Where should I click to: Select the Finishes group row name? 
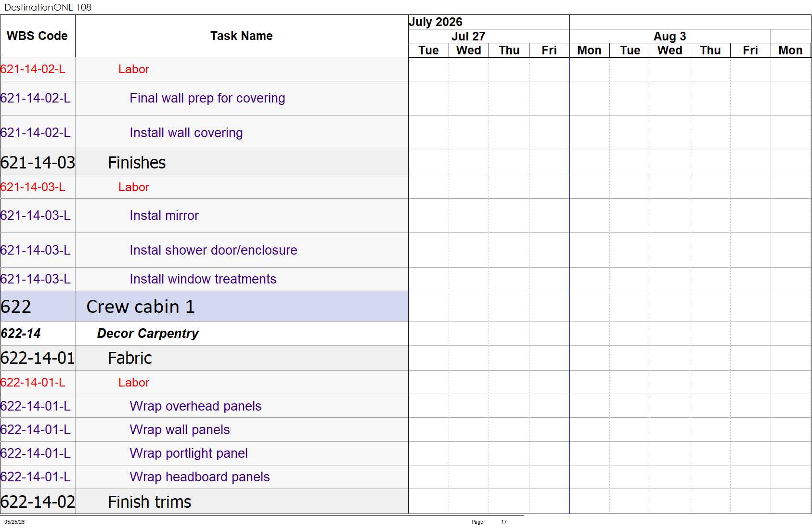coord(137,163)
